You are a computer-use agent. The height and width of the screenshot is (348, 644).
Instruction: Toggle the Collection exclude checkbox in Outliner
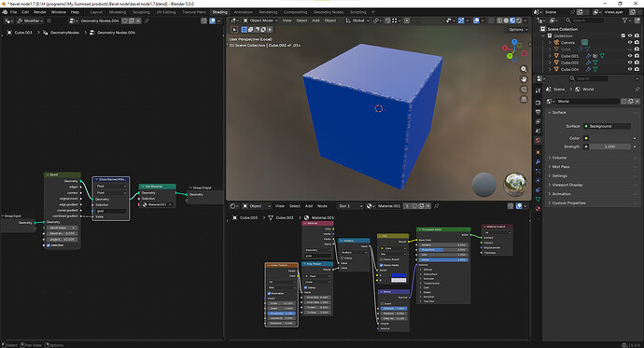pyautogui.click(x=623, y=35)
